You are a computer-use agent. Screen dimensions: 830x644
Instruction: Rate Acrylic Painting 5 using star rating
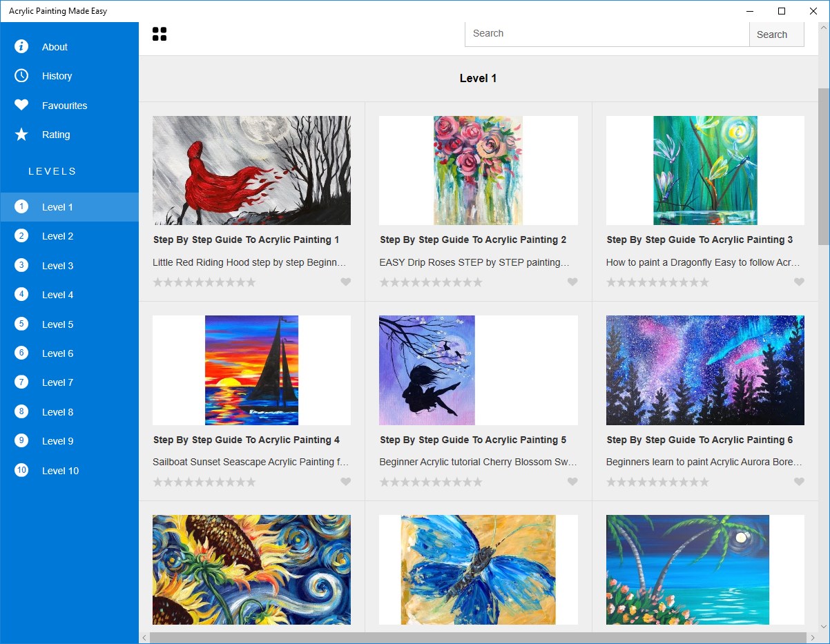pos(431,482)
